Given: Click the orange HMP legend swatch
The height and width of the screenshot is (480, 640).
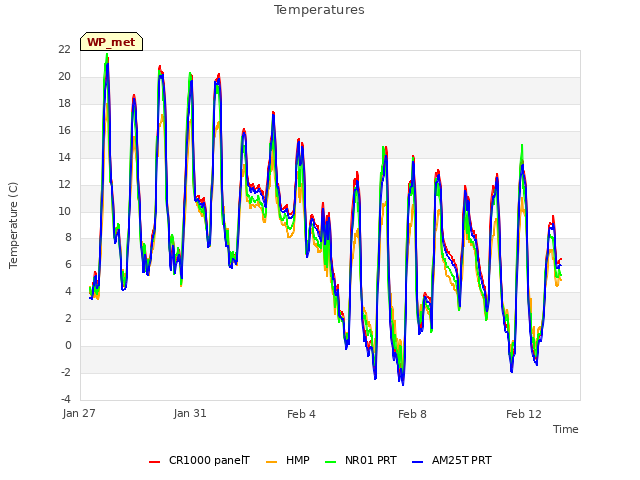Looking at the screenshot, I should point(271,462).
